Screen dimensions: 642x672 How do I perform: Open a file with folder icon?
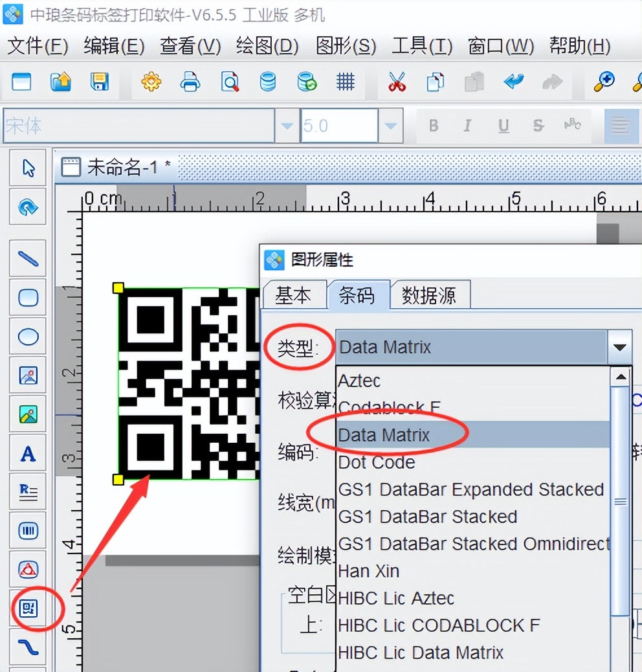click(x=60, y=82)
